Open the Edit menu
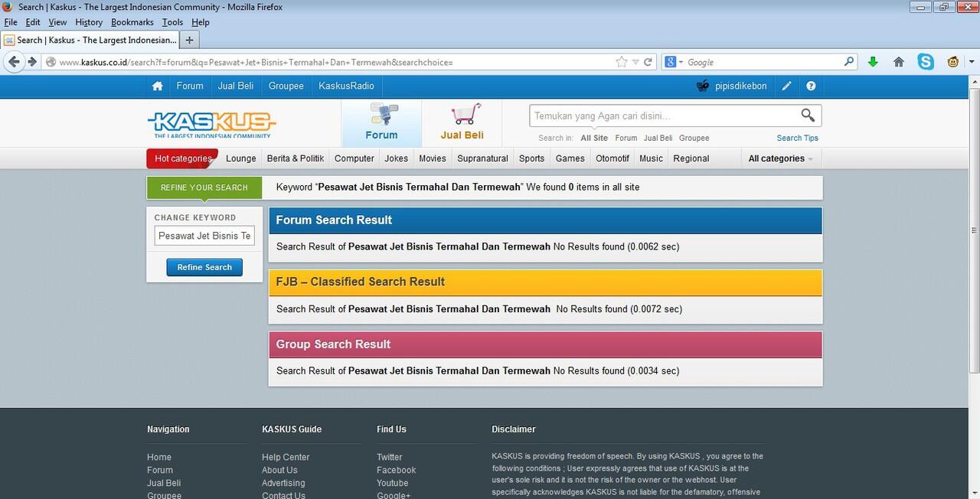Image resolution: width=980 pixels, height=499 pixels. tap(33, 22)
